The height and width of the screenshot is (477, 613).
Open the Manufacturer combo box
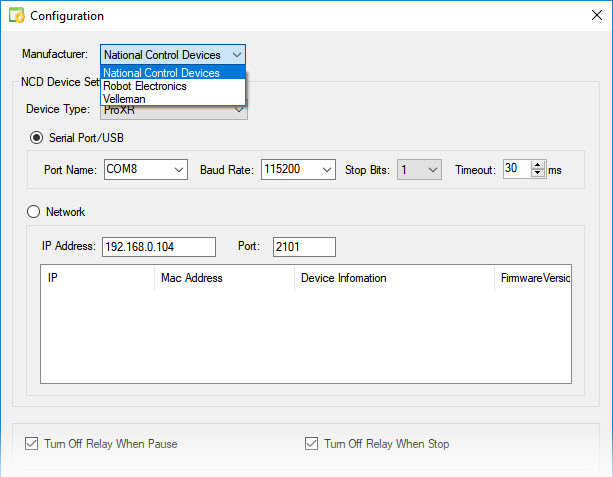click(x=173, y=55)
